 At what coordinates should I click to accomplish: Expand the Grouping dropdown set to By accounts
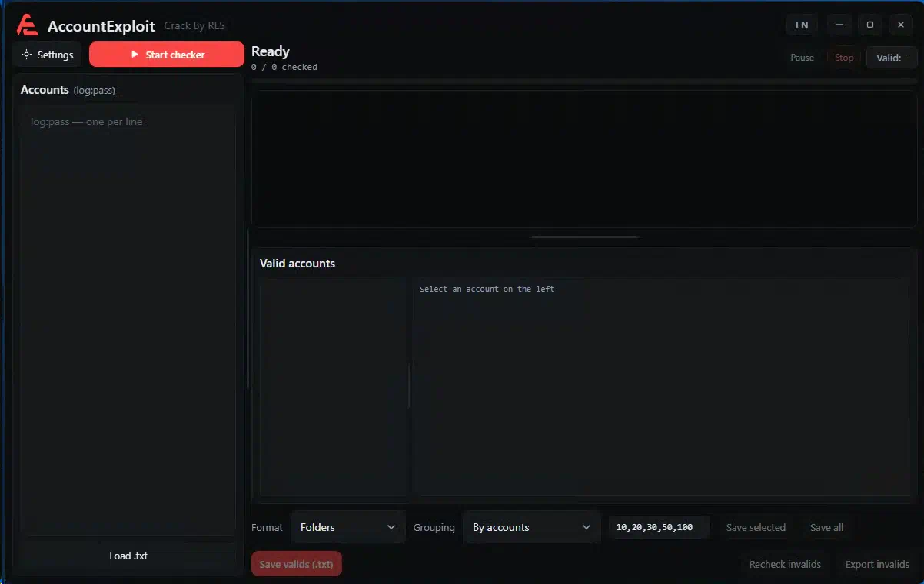point(531,527)
